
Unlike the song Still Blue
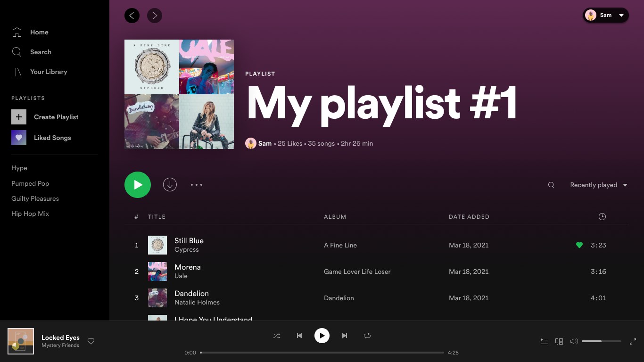[x=579, y=245]
